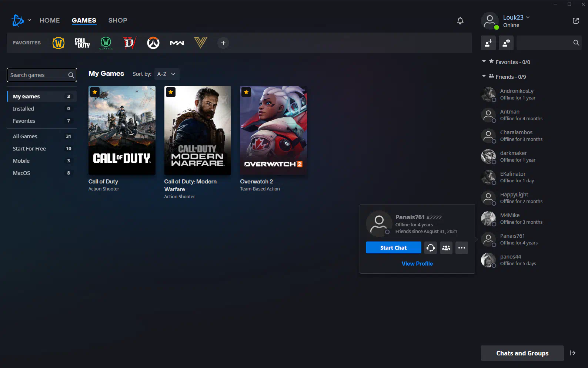Click View Profile link

point(417,264)
